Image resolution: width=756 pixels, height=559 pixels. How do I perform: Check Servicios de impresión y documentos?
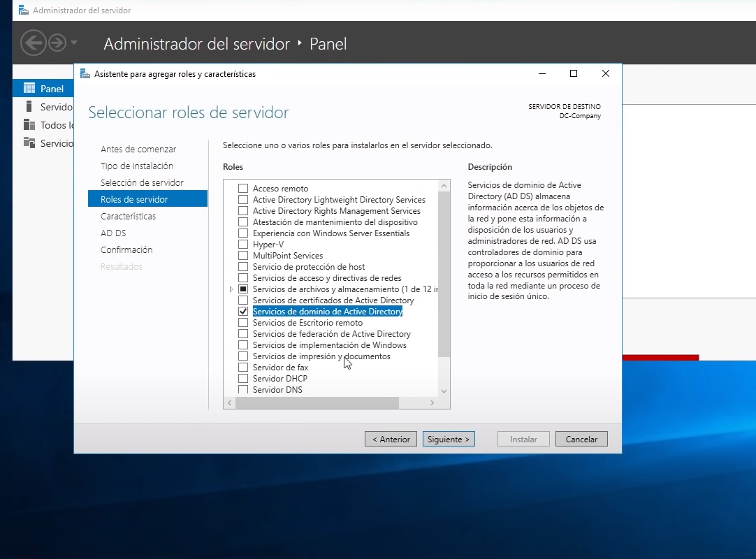click(x=243, y=356)
